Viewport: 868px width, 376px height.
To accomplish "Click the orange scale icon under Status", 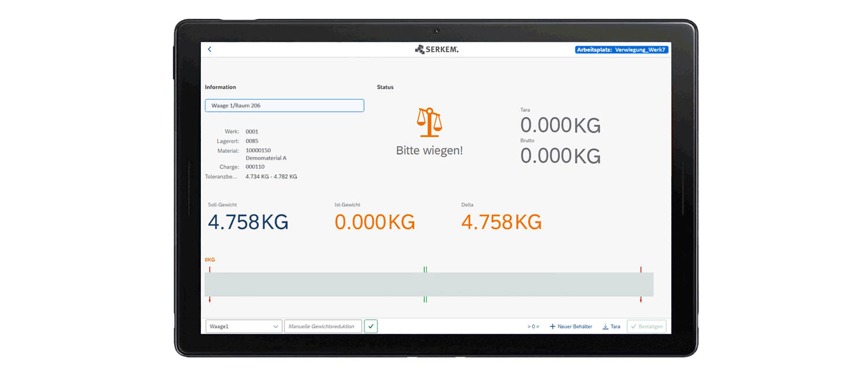I will point(429,121).
